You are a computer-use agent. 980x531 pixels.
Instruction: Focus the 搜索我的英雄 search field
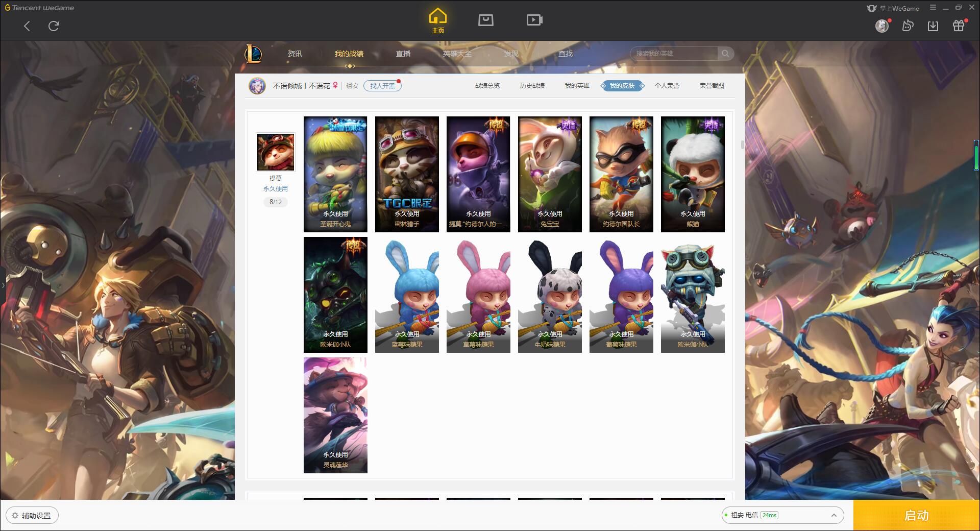(x=674, y=54)
